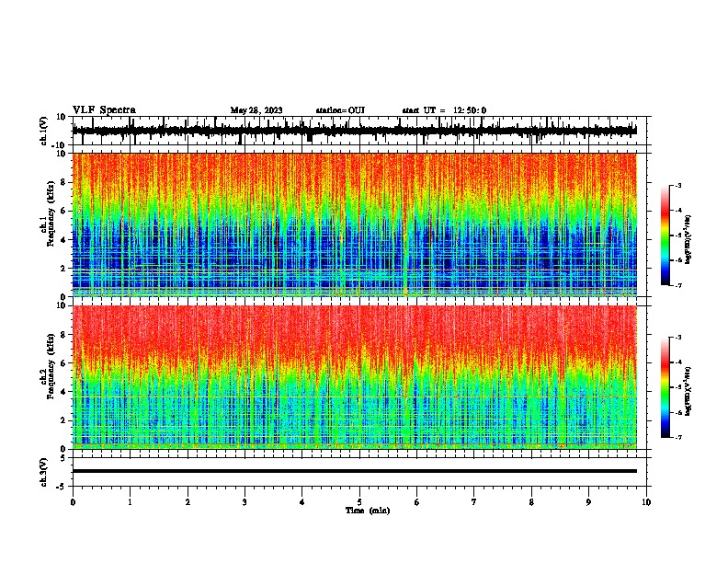Click the ch.2 spectrogram color scale bar
Image resolution: width=728 pixels, height=563 pixels.
(x=665, y=387)
